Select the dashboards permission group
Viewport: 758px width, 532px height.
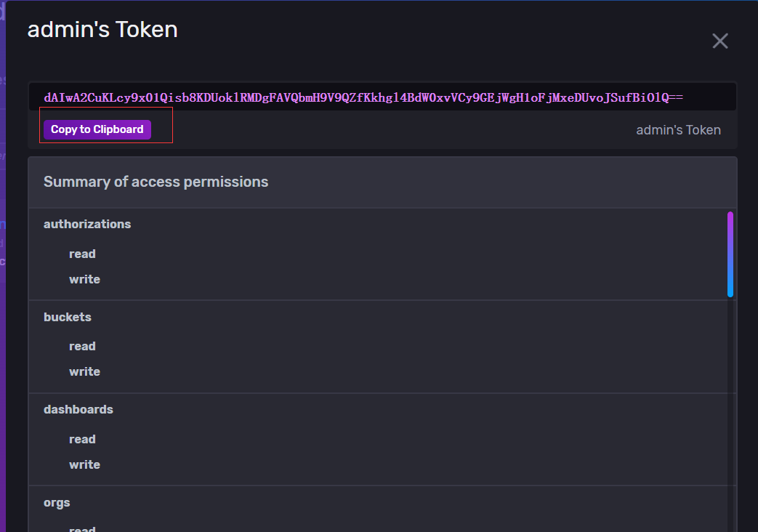pos(78,409)
